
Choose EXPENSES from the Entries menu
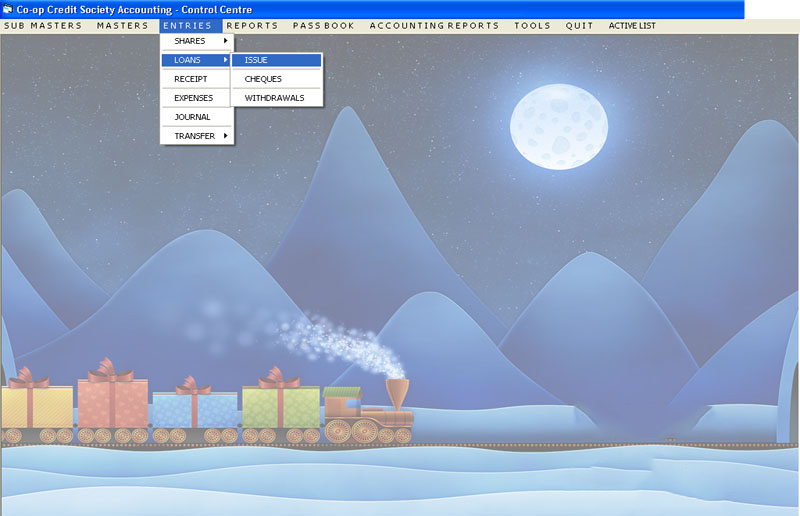[x=194, y=98]
